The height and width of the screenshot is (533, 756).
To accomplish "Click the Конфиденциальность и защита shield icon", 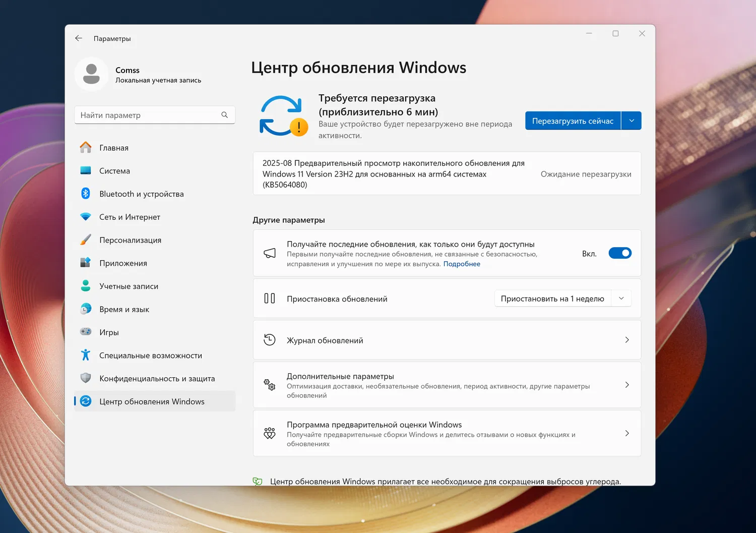I will [x=86, y=378].
